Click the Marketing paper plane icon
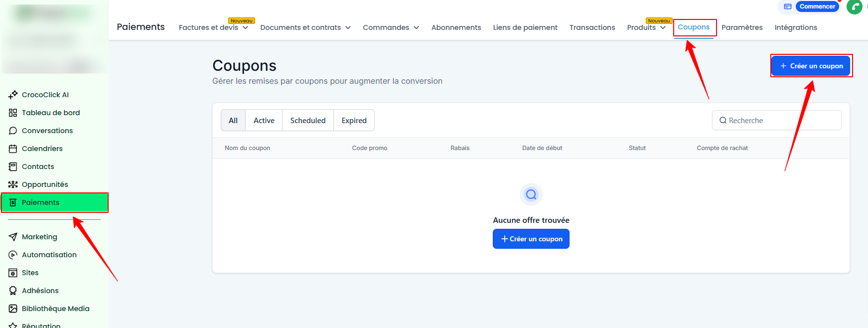868x328 pixels. [13, 237]
